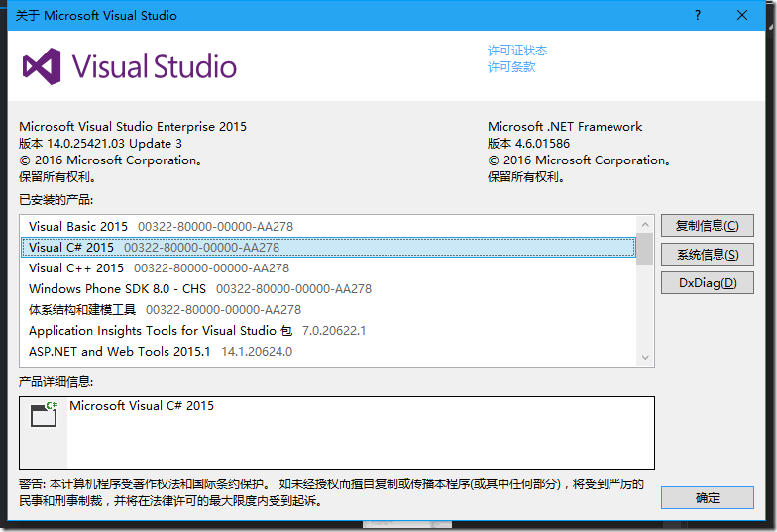
Task: Select Visual C# 2015 row
Action: point(328,248)
